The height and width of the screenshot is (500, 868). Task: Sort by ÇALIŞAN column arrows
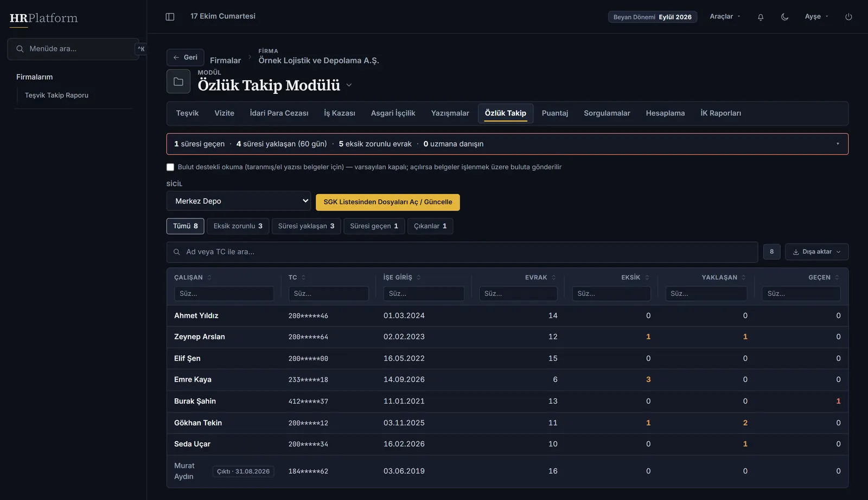(x=209, y=278)
